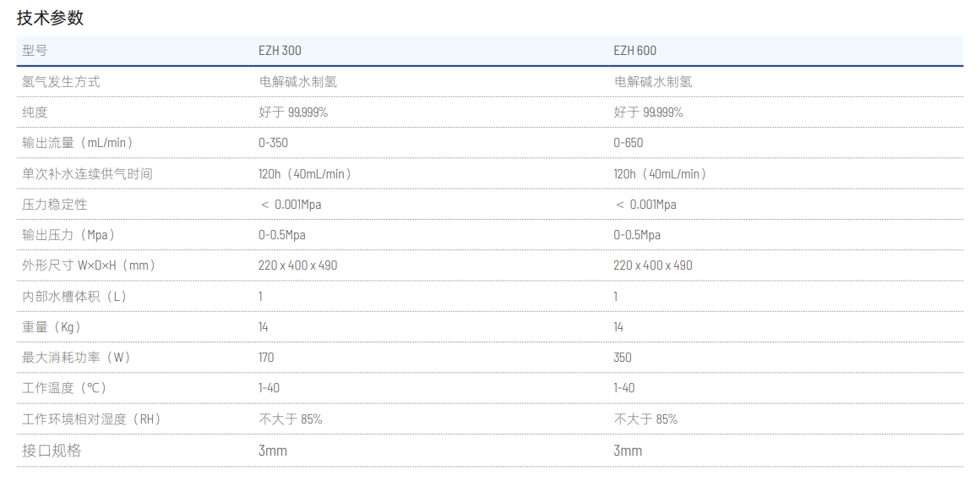980x498 pixels.
Task: Select the 型号 header cell
Action: (x=35, y=51)
